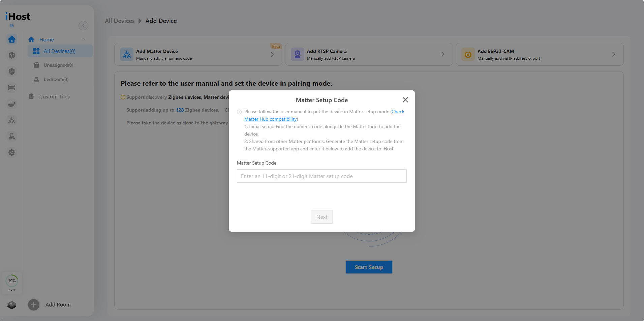The image size is (644, 321).
Task: Select the cast screen icon in the sidebar
Action: point(12,87)
